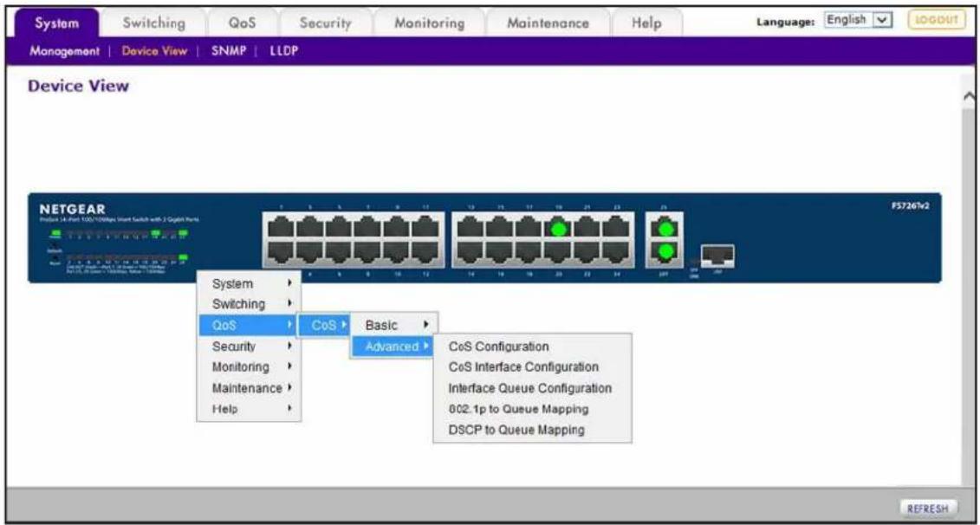Expand Switching in the context menu
Screen dimensions: 980x525
[x=249, y=304]
